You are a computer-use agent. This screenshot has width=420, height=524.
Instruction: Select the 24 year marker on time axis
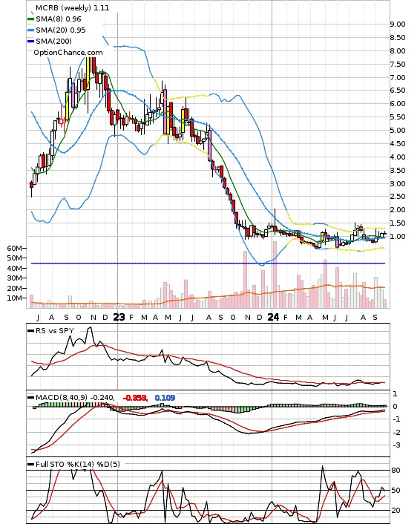273,317
